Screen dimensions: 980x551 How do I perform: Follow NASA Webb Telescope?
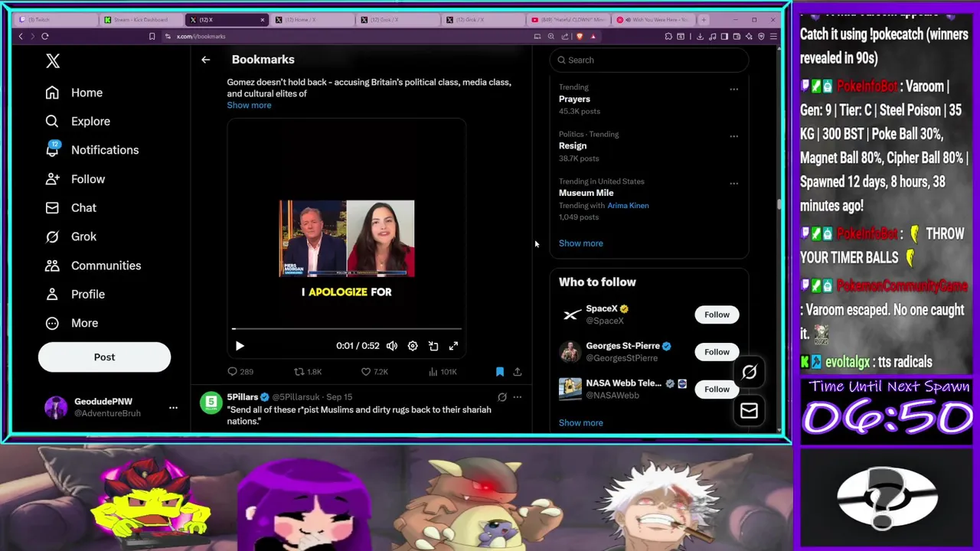(717, 389)
